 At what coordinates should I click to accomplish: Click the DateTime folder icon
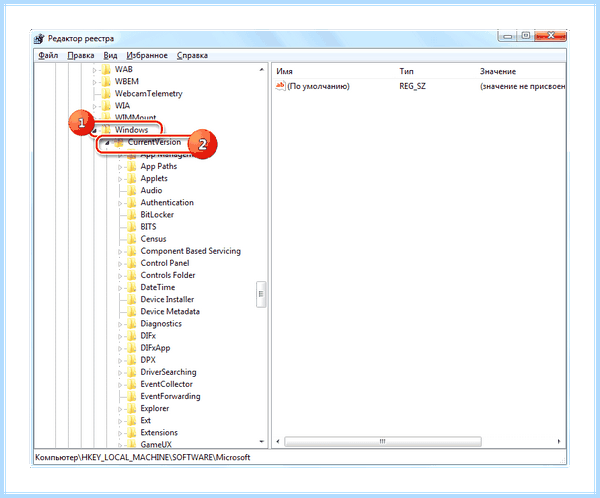(x=132, y=287)
